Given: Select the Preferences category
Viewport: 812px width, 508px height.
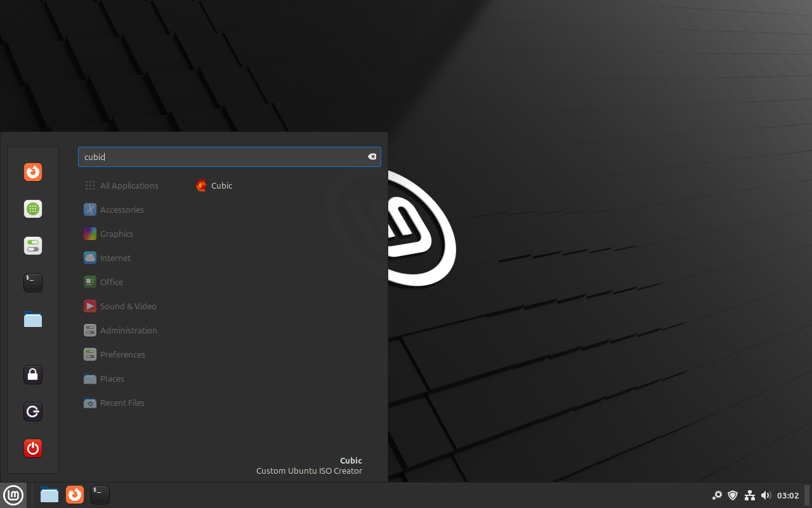Looking at the screenshot, I should [115, 354].
